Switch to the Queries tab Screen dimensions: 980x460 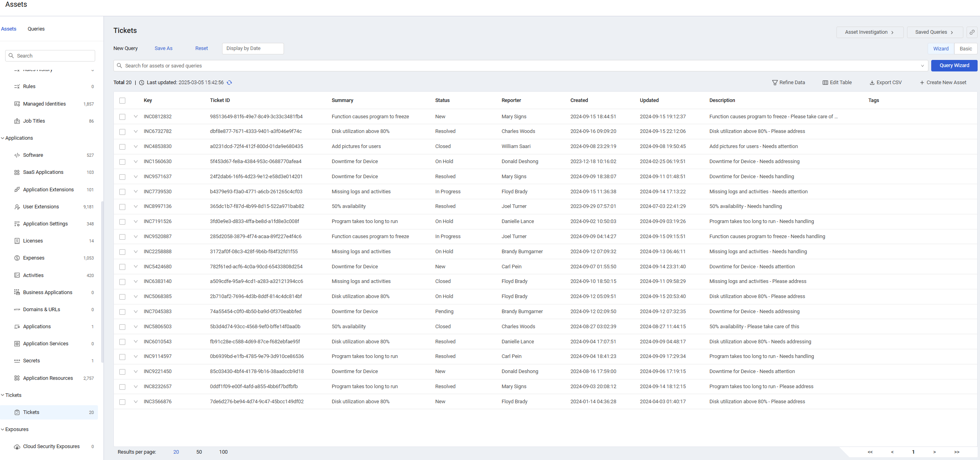point(36,29)
